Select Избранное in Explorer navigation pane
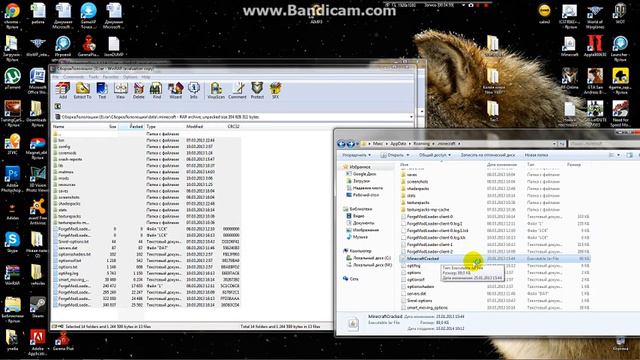 pos(360,167)
